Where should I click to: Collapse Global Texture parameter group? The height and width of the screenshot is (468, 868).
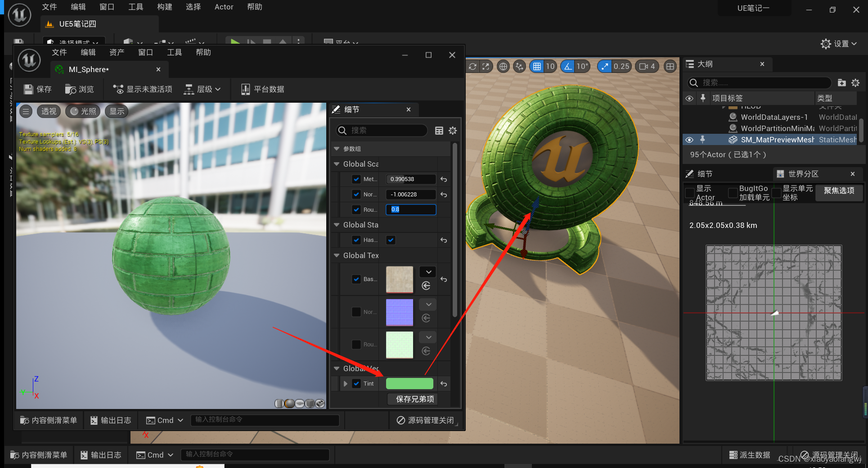tap(337, 255)
